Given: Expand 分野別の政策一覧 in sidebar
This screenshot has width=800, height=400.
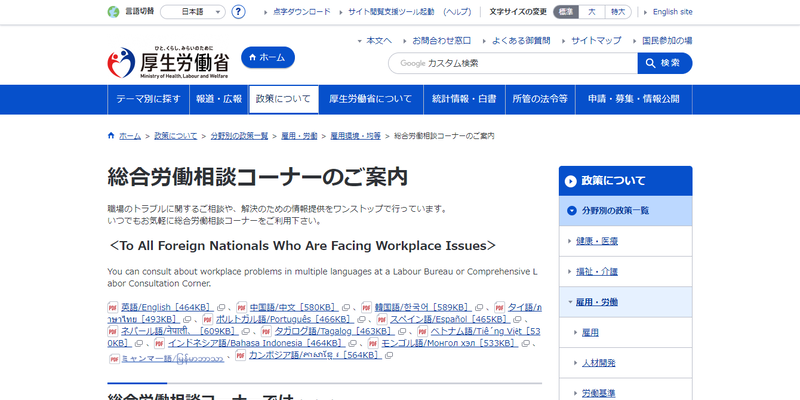Looking at the screenshot, I should click(571, 211).
